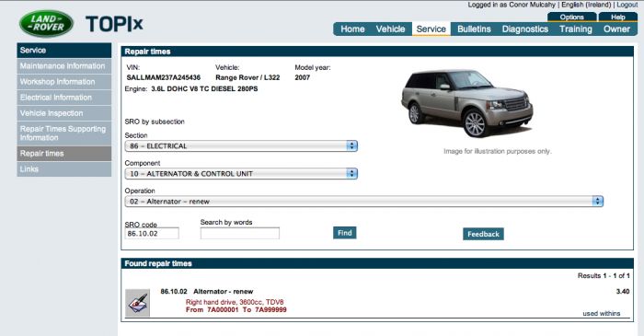Switch to the Vehicle tab
Screen dimensions: 644x336
click(x=390, y=29)
